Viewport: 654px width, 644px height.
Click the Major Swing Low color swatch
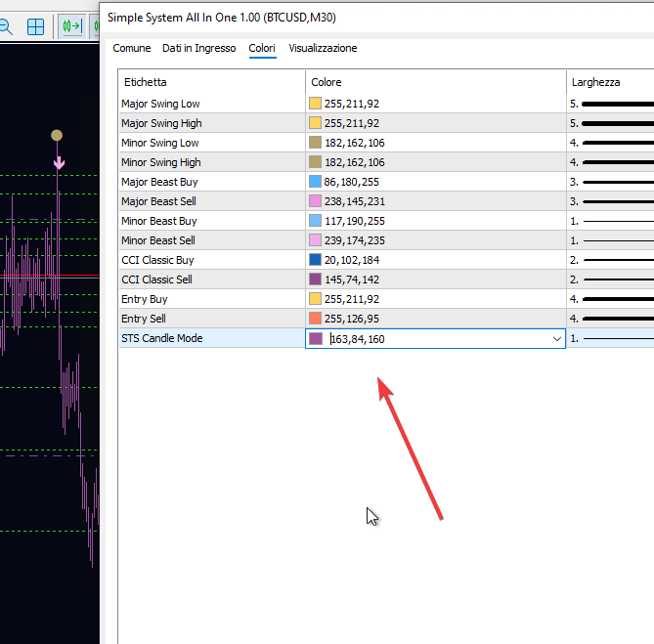point(315,104)
